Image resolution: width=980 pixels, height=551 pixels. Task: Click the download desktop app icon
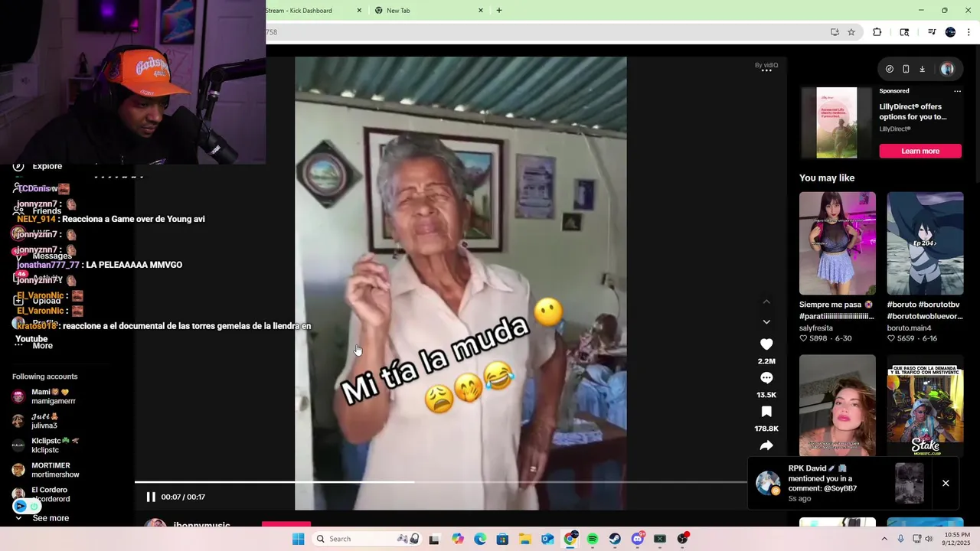922,69
